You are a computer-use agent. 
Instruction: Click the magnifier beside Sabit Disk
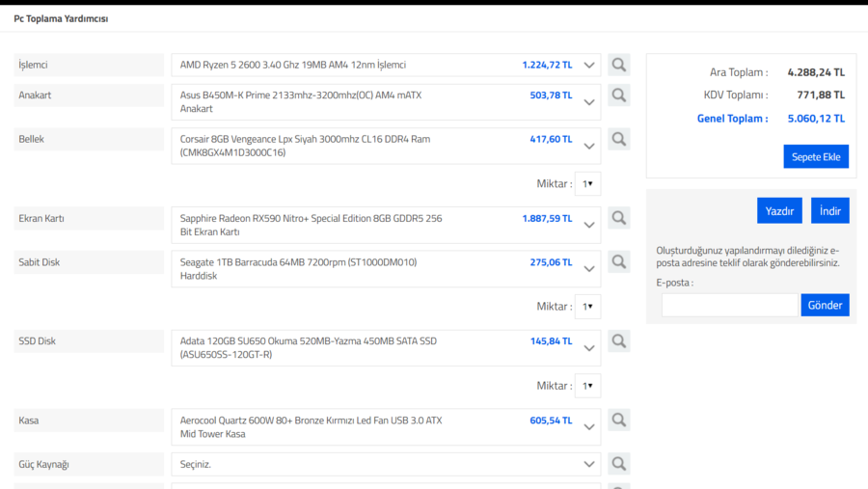(x=618, y=261)
